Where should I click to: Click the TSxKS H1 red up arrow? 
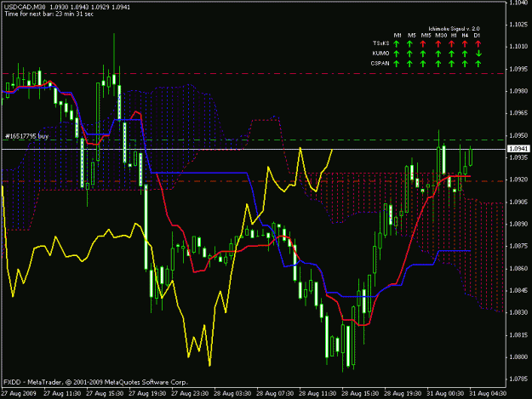[x=451, y=43]
